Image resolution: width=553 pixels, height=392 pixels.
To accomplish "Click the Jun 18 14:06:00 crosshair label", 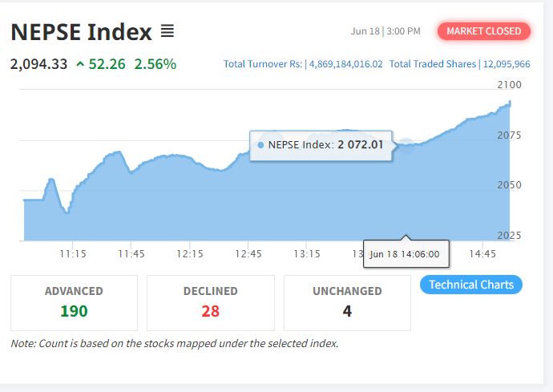I will [406, 254].
